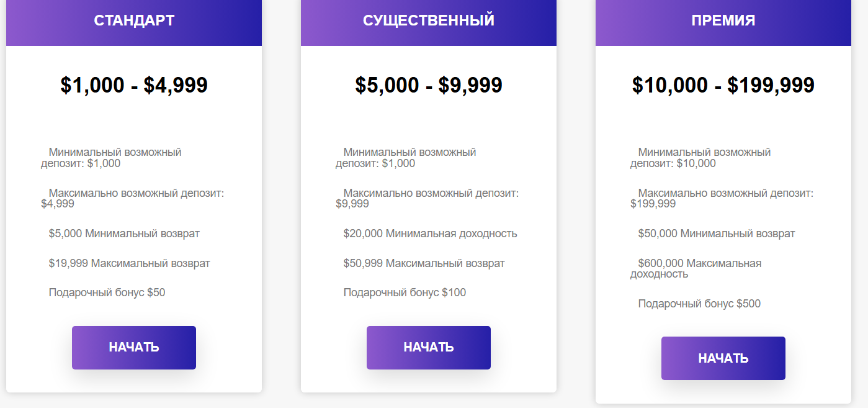Click the $1,000 - $4,999 price heading

[134, 86]
